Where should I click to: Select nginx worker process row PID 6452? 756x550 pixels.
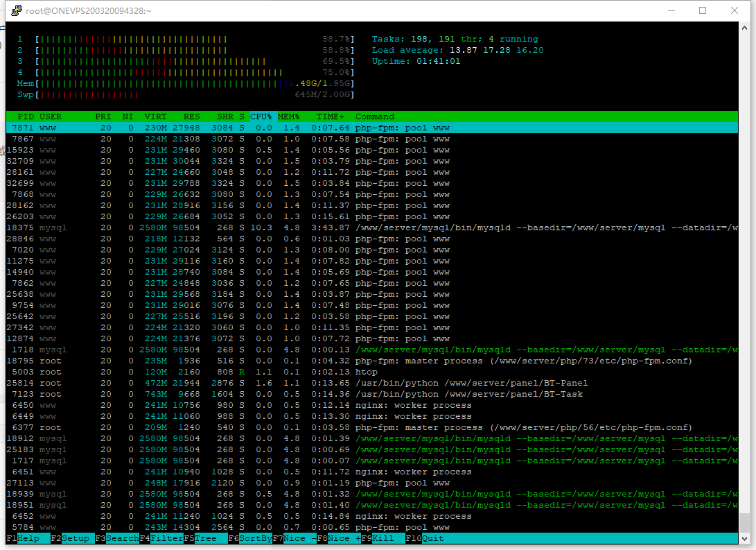(x=371, y=516)
